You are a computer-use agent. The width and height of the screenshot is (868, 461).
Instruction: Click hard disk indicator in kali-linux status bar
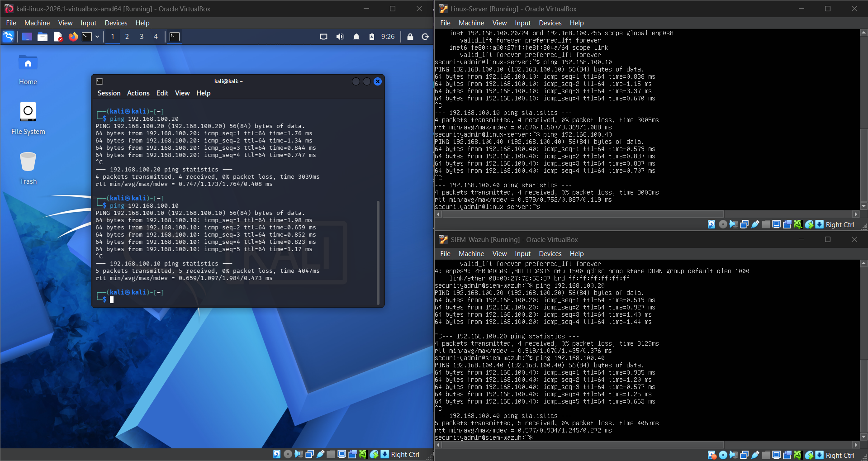[277, 454]
